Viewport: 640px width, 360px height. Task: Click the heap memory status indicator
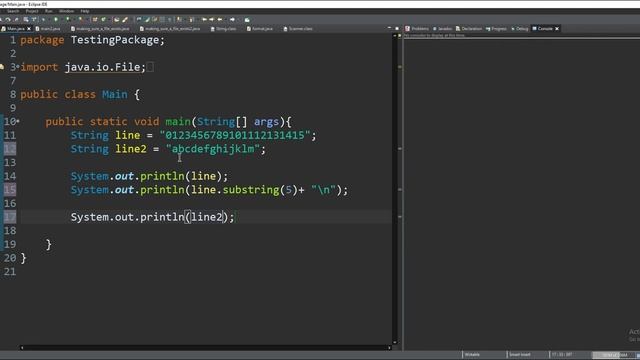pyautogui.click(x=613, y=355)
